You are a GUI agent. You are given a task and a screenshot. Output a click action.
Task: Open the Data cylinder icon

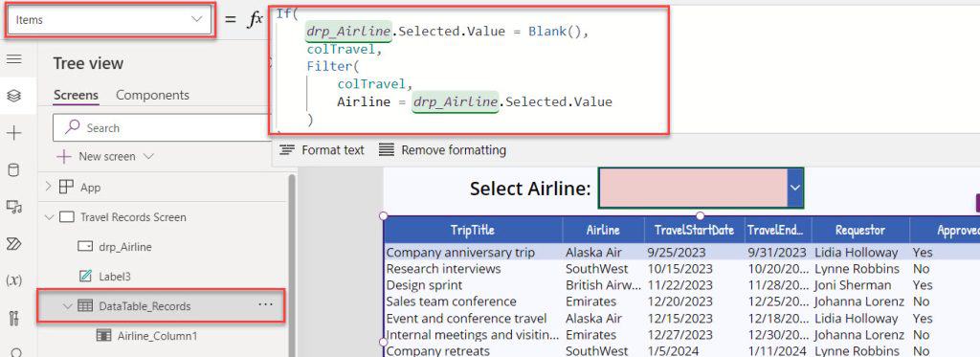coord(13,169)
